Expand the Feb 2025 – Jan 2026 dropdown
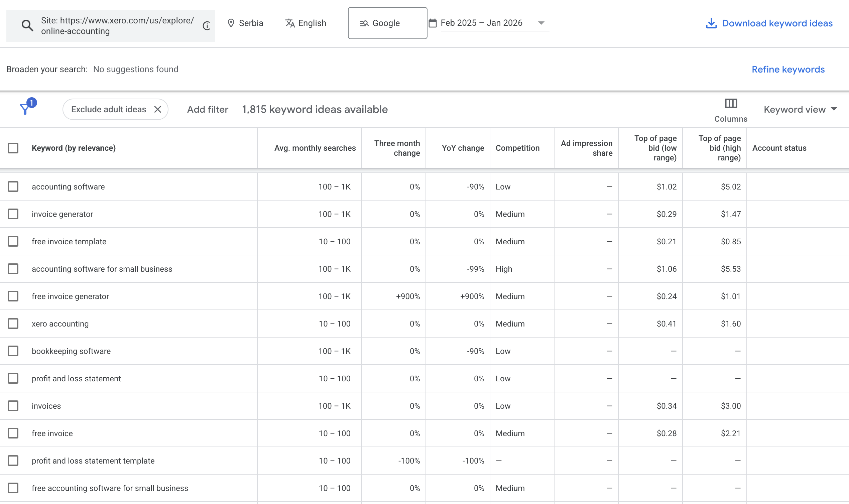This screenshot has height=504, width=849. tap(541, 23)
